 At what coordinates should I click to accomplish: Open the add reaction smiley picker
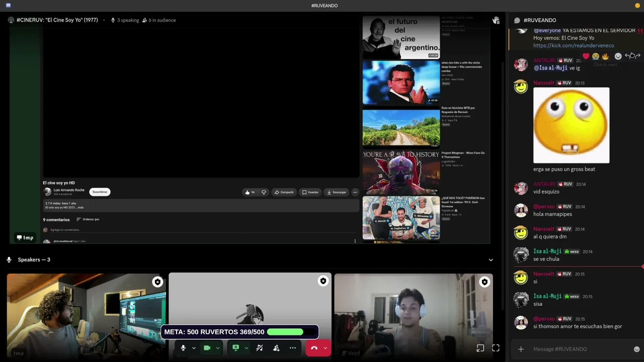pos(618,56)
